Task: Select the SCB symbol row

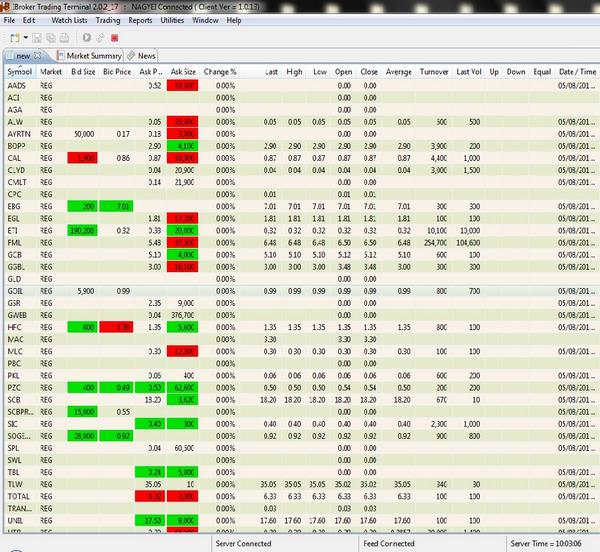Action: click(x=302, y=400)
